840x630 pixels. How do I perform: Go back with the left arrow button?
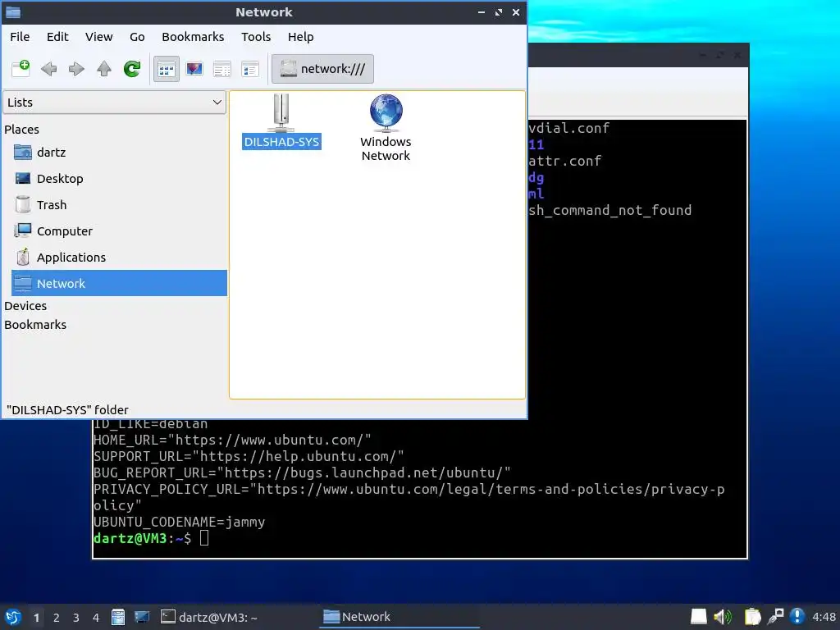pos(48,69)
